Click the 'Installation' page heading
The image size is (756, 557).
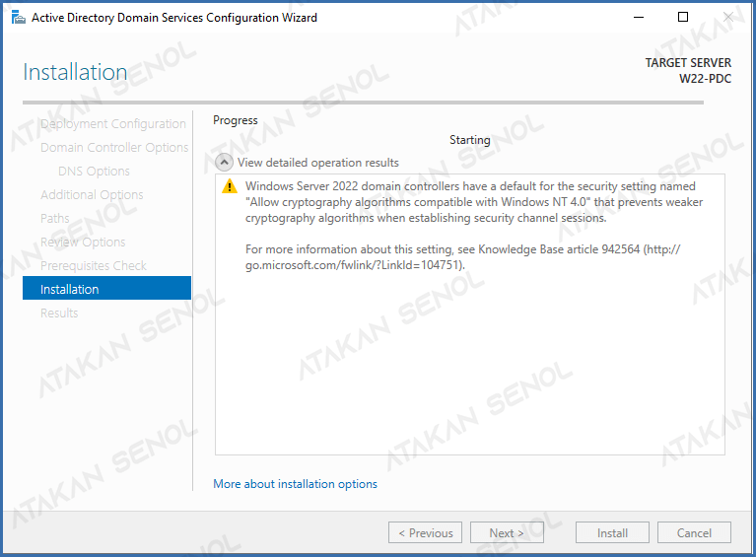coord(75,72)
